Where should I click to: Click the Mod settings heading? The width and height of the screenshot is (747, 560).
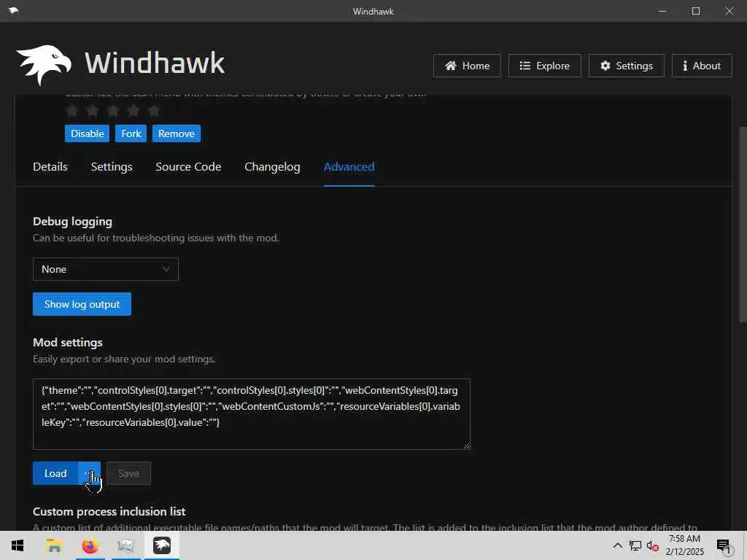[68, 343]
